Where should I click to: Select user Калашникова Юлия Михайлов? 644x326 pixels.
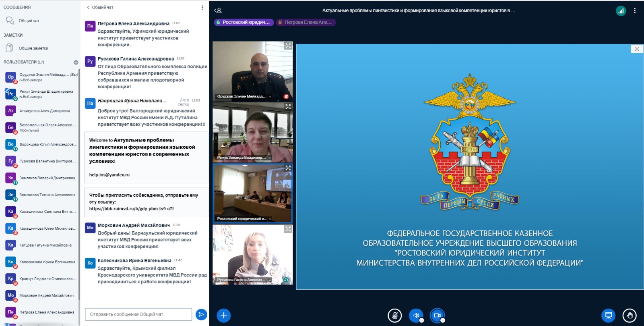pos(40,228)
